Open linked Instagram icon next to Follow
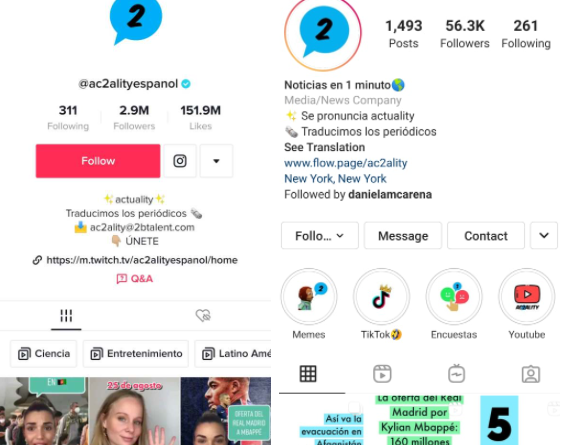584x445 pixels. tap(180, 161)
